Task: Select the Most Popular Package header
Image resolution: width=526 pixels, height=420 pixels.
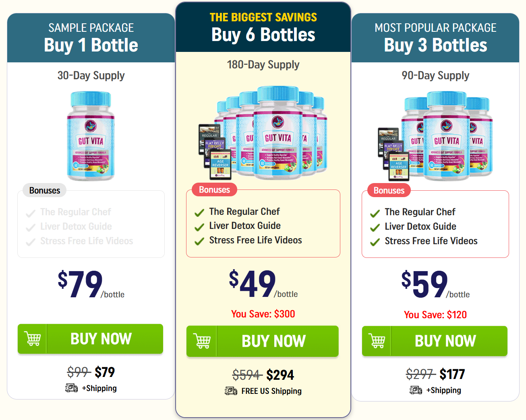Action: pyautogui.click(x=435, y=27)
